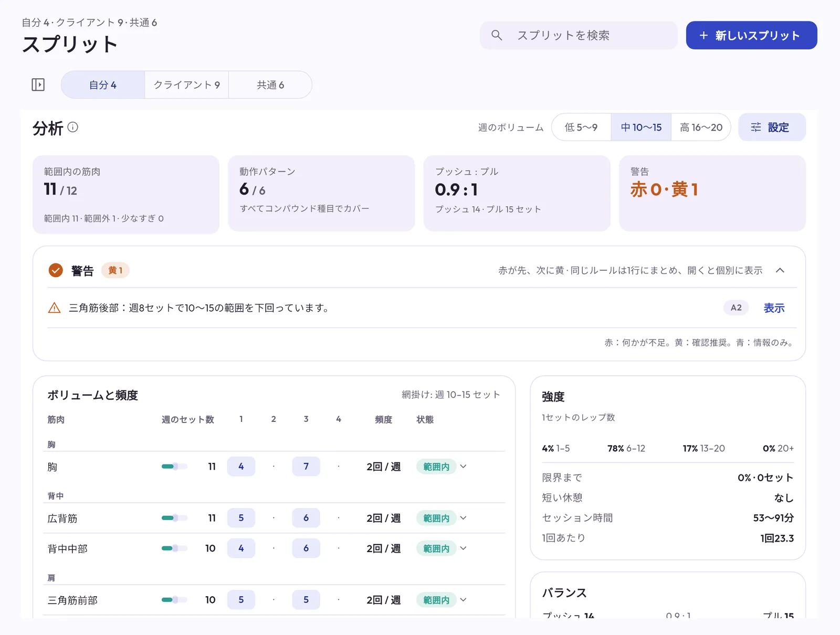
Task: Click the A2 rule badge
Action: [736, 308]
